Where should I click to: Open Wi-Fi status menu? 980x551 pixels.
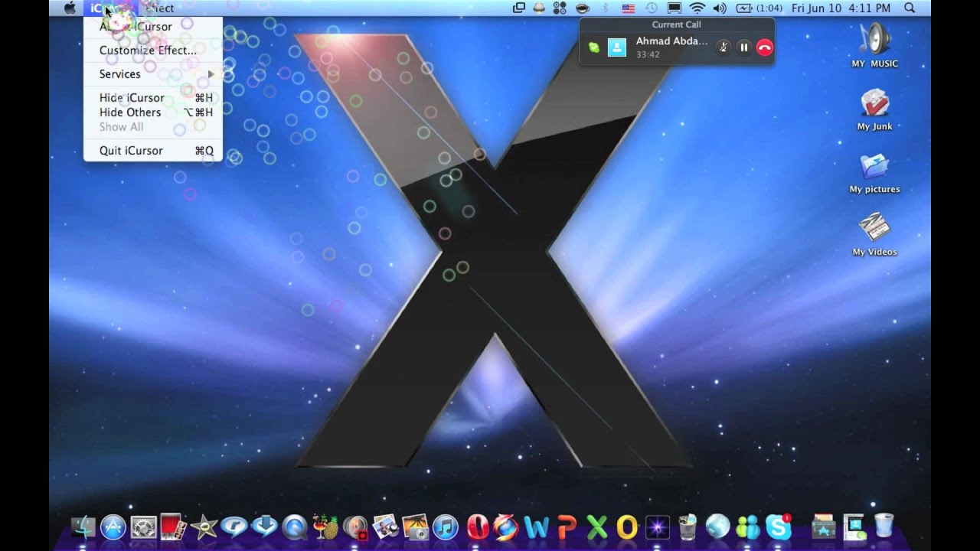[697, 8]
